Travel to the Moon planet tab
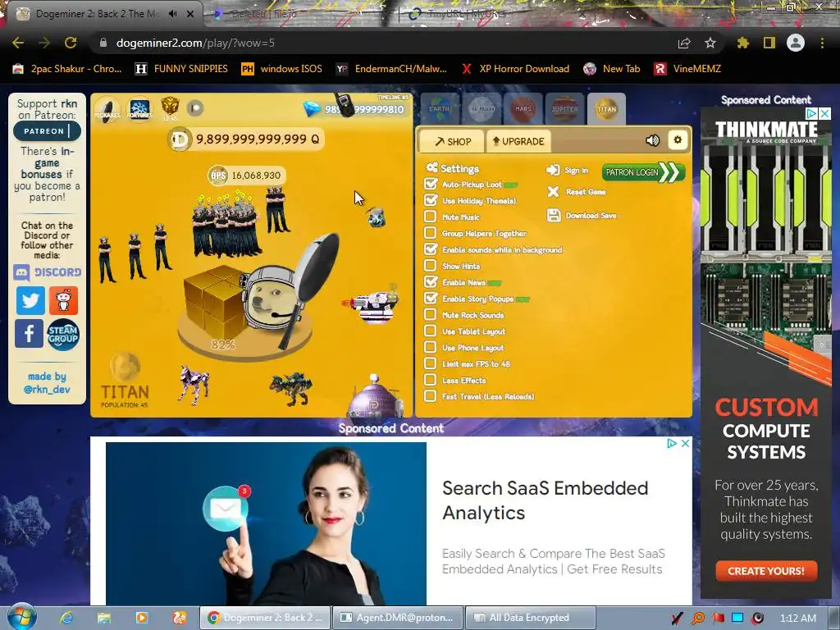This screenshot has height=630, width=840. tap(482, 109)
